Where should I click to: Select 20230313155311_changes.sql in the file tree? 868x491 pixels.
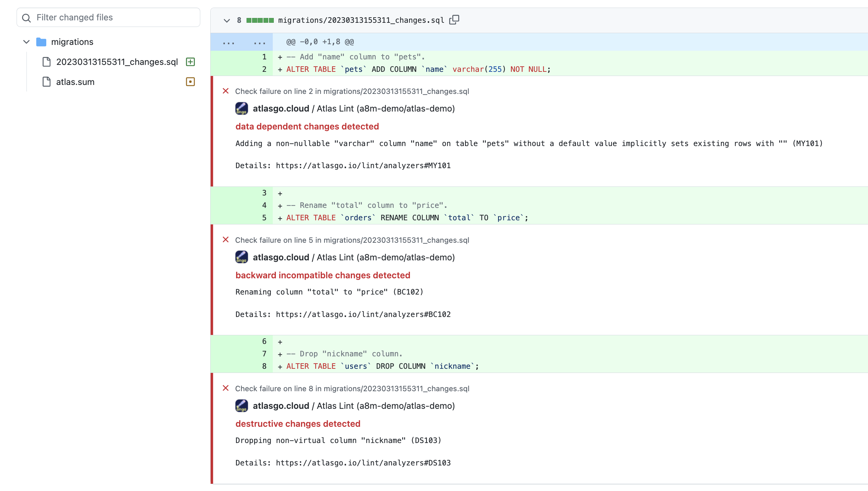[x=117, y=61]
